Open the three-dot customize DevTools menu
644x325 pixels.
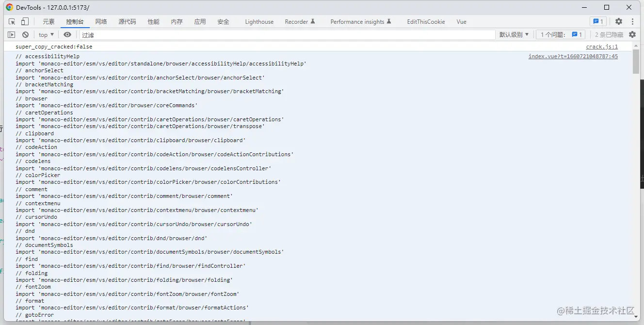coord(632,22)
